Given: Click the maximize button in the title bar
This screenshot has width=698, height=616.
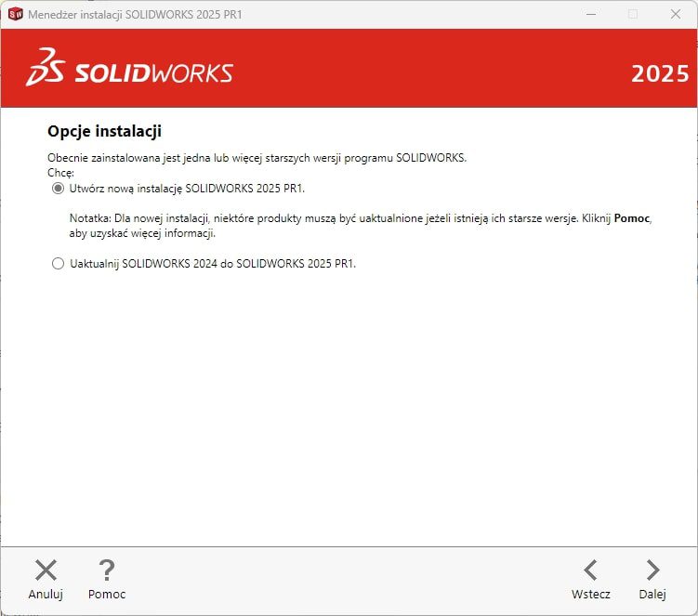Looking at the screenshot, I should click(633, 14).
